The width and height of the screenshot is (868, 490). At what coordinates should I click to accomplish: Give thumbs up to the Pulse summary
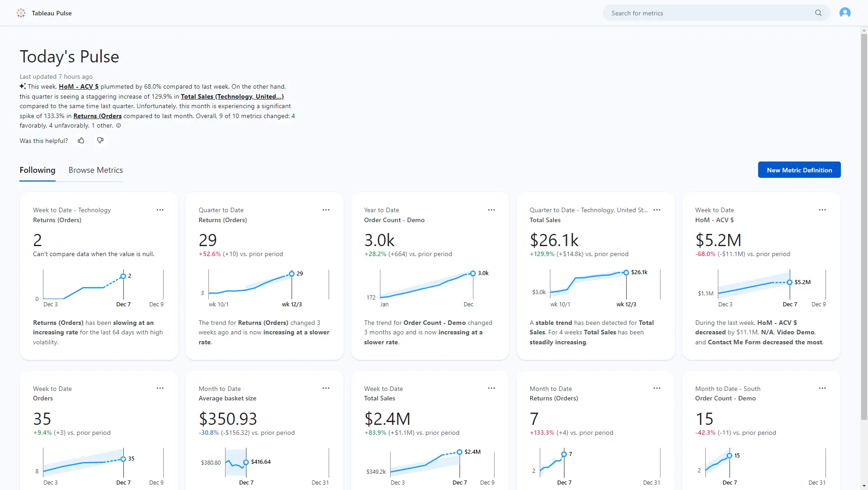point(81,141)
